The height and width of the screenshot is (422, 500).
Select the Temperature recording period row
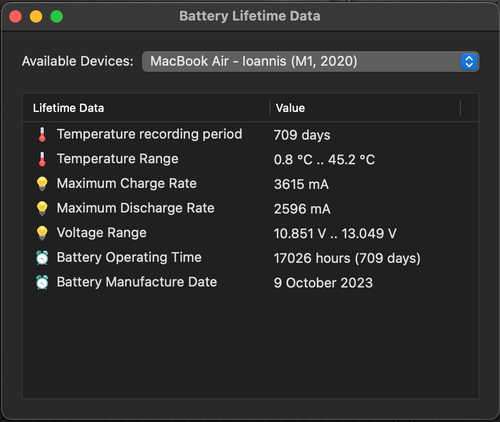(x=250, y=135)
